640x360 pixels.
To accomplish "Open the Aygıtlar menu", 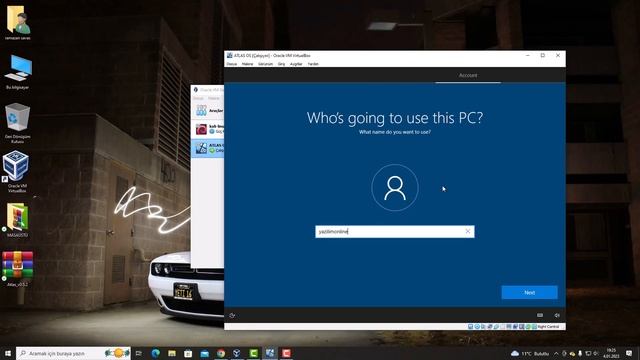I will pos(296,64).
